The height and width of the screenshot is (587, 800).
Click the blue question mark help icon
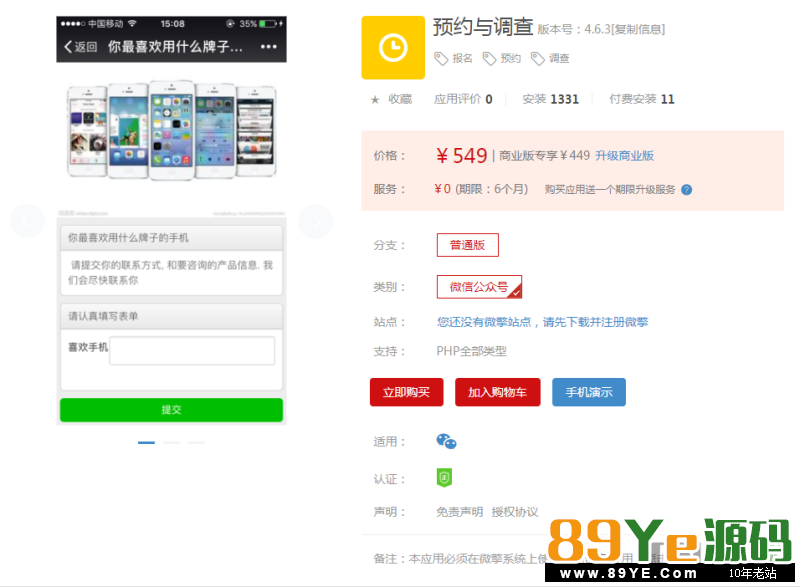[x=686, y=190]
